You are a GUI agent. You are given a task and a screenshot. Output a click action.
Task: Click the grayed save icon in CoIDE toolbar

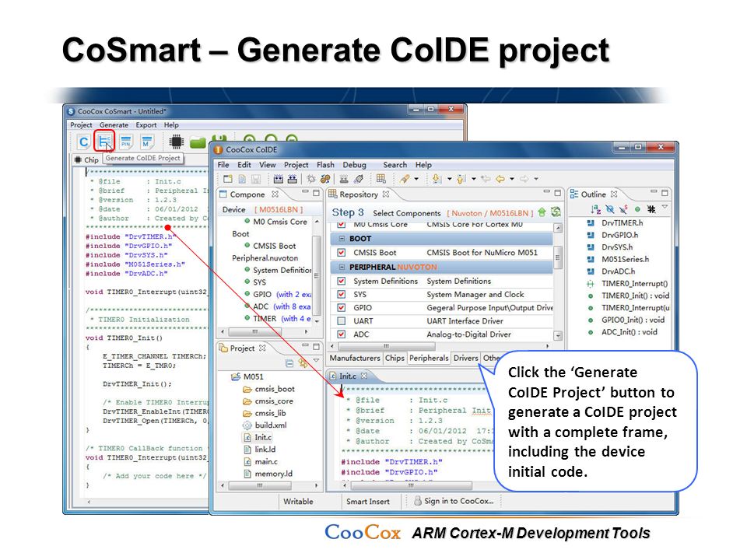coord(256,179)
